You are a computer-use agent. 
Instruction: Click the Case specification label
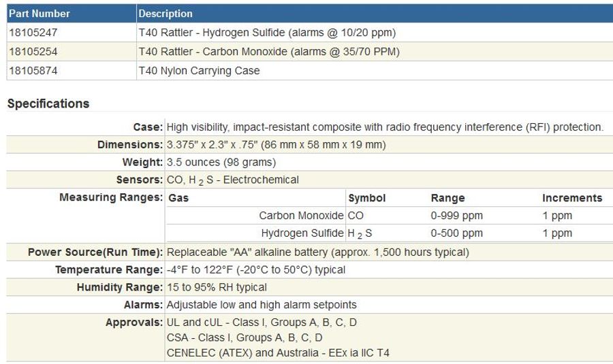148,127
